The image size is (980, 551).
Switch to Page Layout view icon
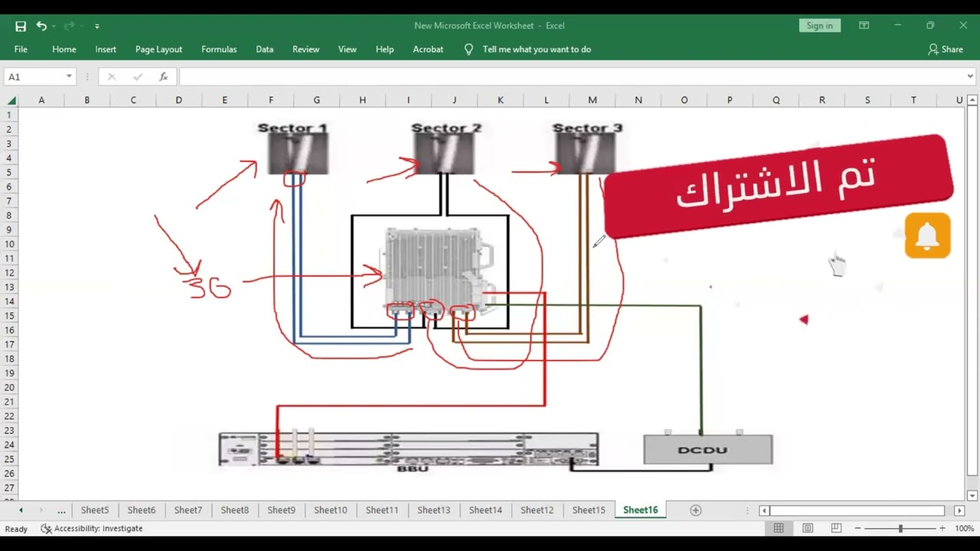[x=808, y=529]
